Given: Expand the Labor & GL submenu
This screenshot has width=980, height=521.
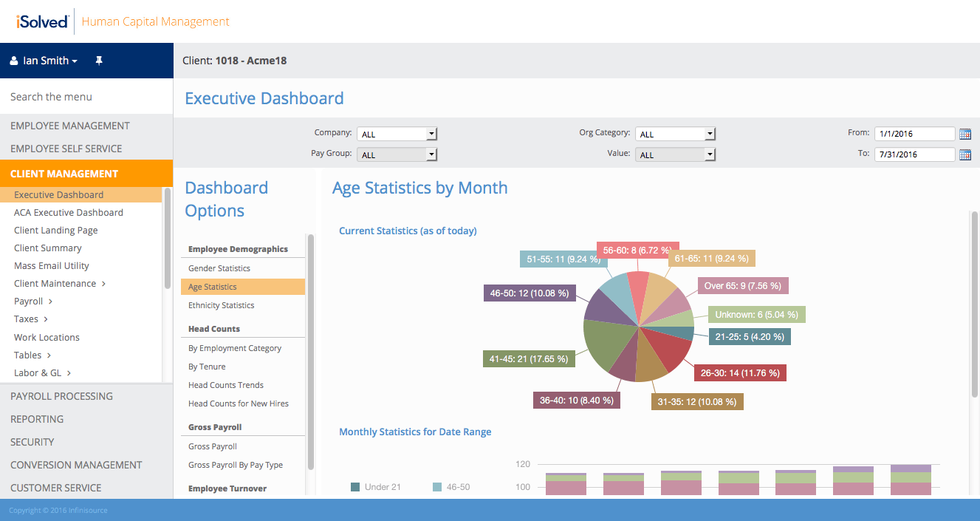Looking at the screenshot, I should coord(69,373).
